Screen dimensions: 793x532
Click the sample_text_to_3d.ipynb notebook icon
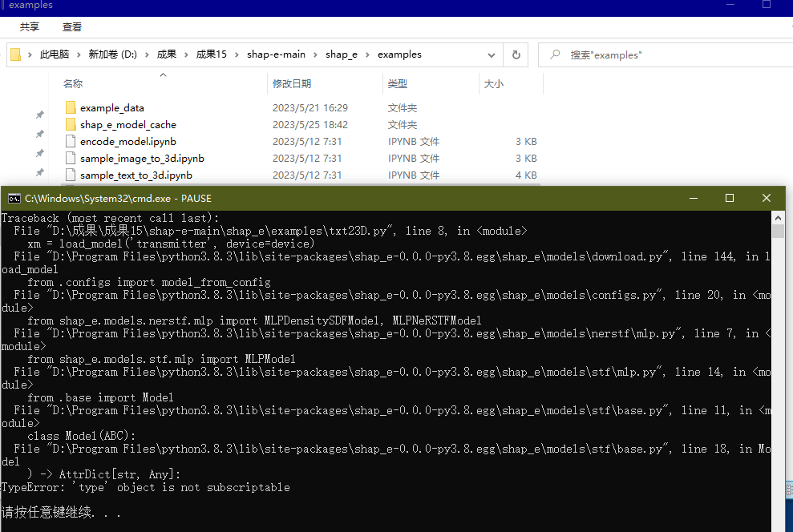tap(71, 175)
